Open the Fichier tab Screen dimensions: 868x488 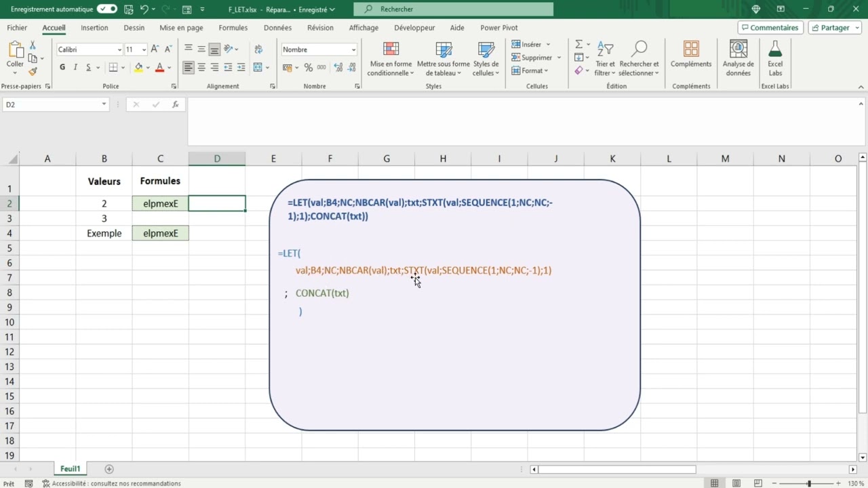coord(17,28)
